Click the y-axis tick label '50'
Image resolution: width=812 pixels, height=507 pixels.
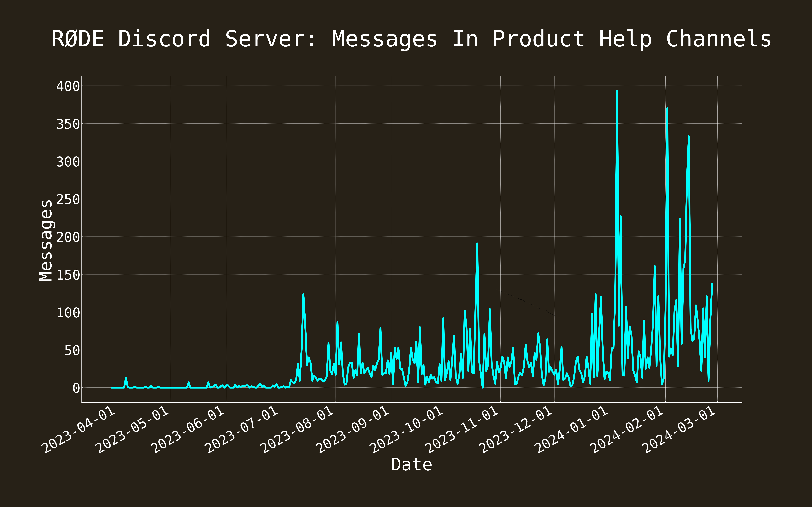click(x=72, y=350)
